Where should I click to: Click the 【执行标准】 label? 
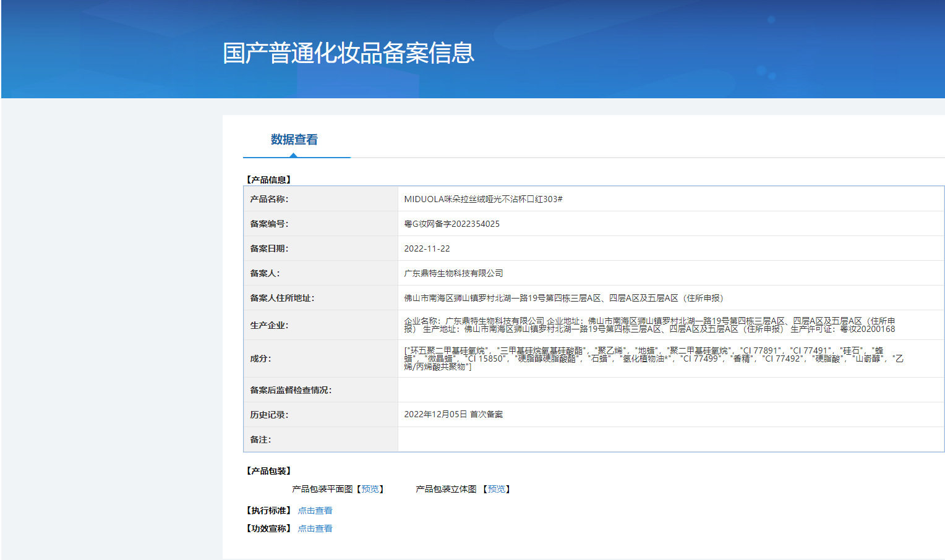coord(268,511)
